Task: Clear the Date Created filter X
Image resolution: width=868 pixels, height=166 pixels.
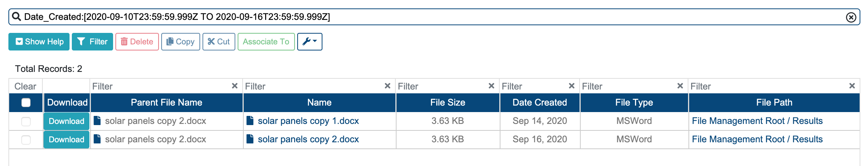Action: (572, 86)
